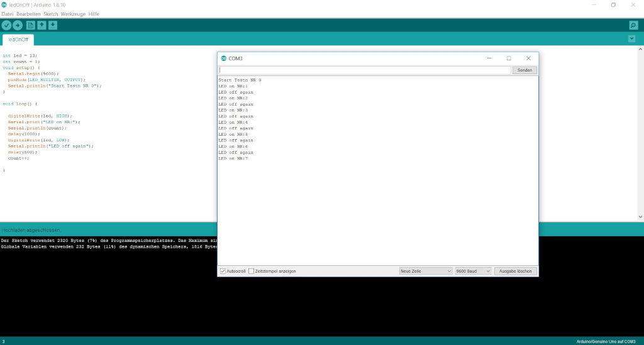Close the COM3 serial monitor window
The width and height of the screenshot is (644, 345).
pos(528,58)
